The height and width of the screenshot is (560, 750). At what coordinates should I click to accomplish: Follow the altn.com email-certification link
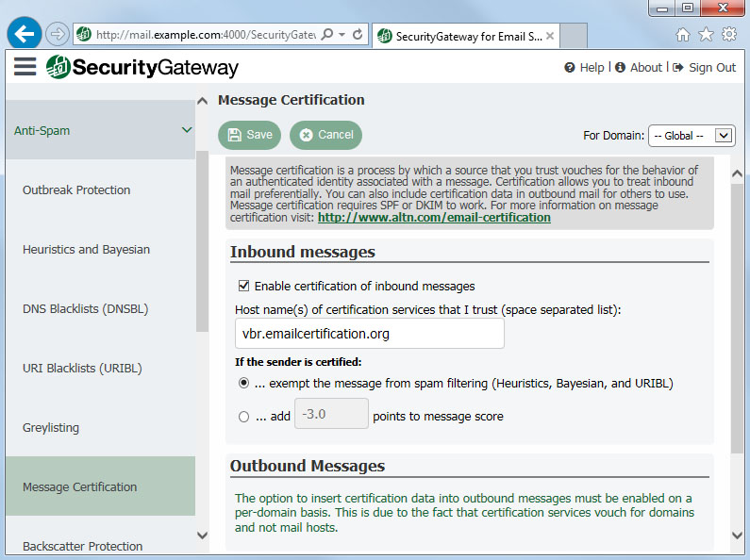coord(434,218)
